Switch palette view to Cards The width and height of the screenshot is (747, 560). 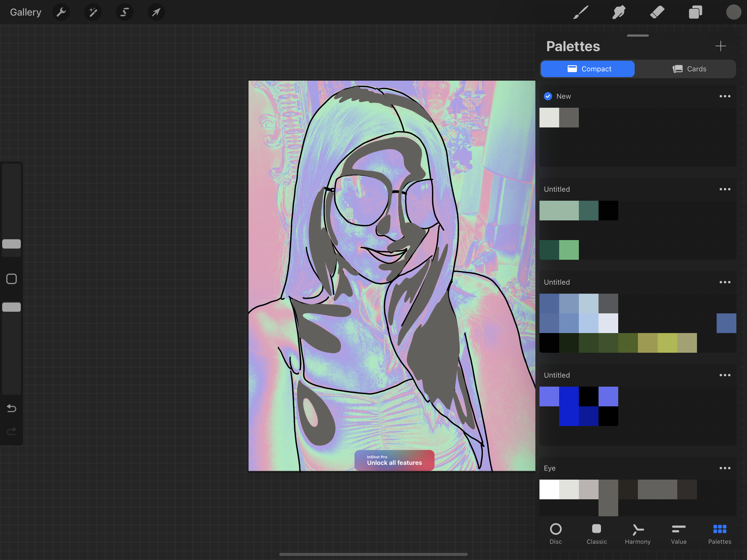[x=689, y=69]
